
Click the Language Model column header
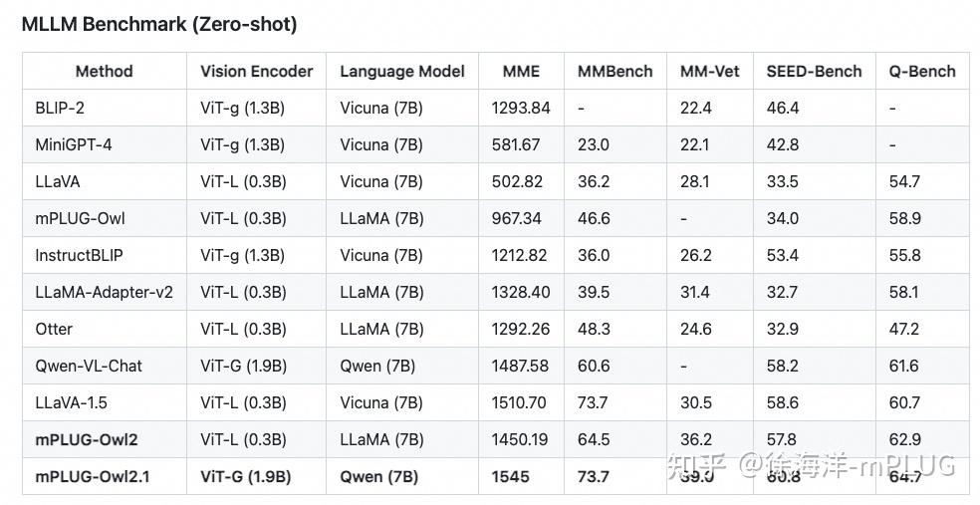click(x=401, y=72)
